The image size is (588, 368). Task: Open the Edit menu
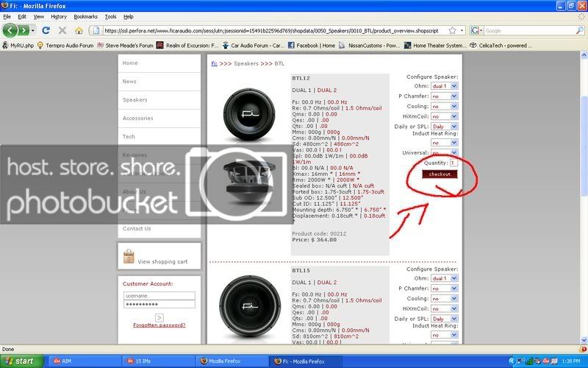click(22, 16)
